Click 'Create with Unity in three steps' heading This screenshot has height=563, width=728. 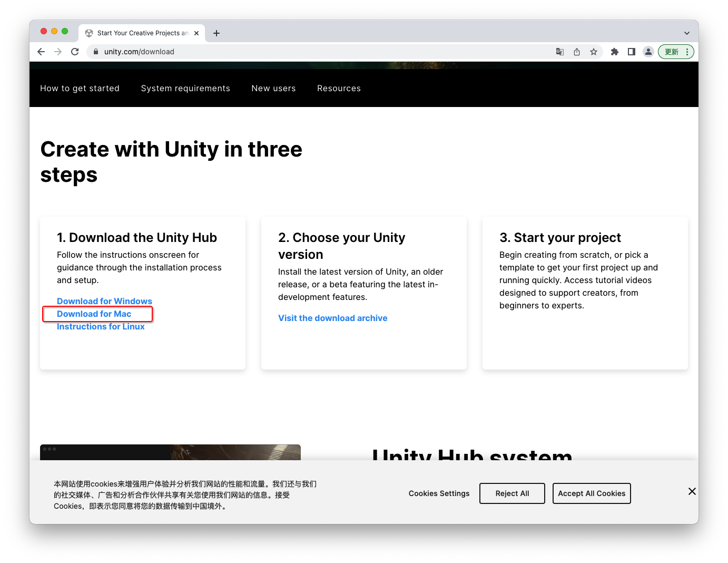coord(171,162)
